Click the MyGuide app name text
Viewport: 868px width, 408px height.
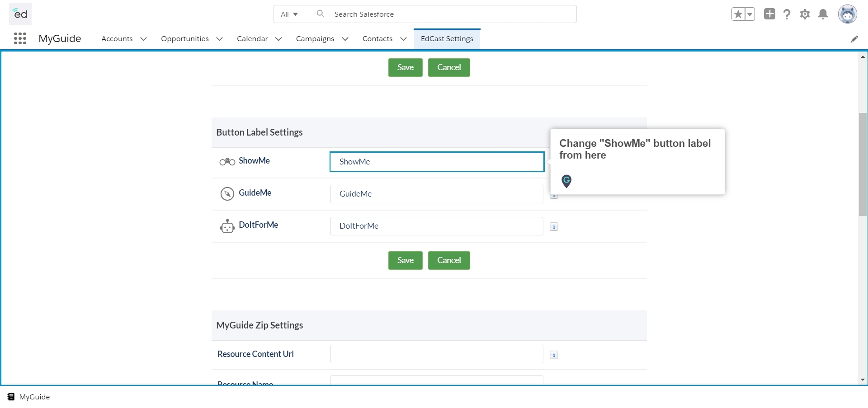(60, 38)
